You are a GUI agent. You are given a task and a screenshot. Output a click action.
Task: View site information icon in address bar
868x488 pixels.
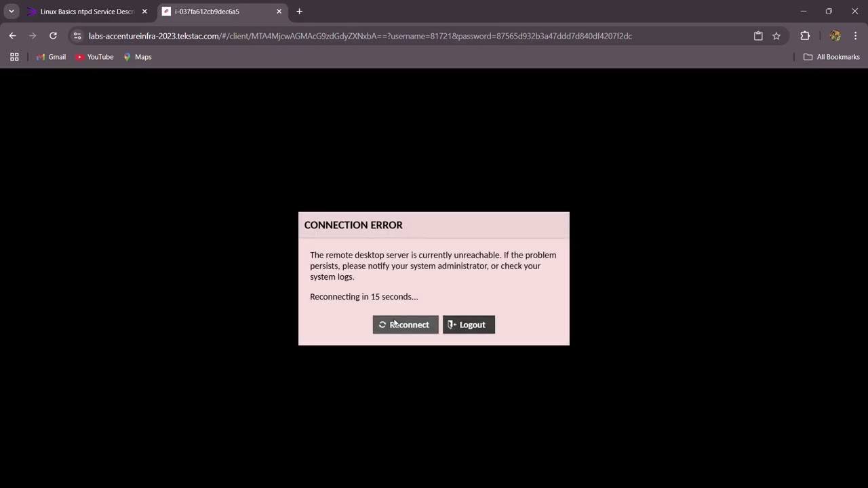tap(77, 36)
